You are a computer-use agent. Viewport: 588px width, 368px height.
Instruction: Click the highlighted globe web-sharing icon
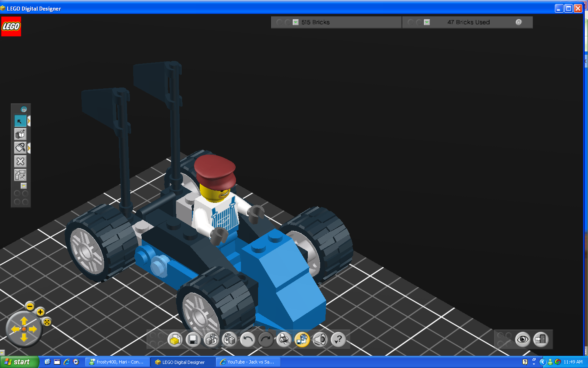(x=302, y=339)
